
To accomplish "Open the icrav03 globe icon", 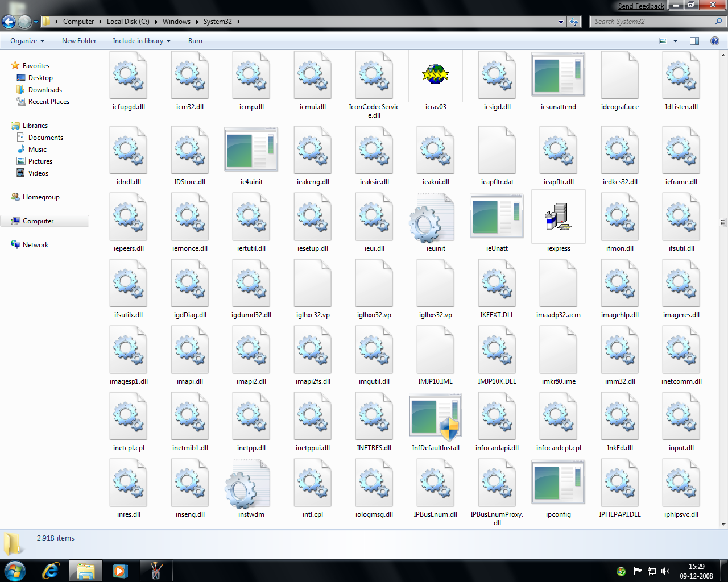I will pos(435,74).
